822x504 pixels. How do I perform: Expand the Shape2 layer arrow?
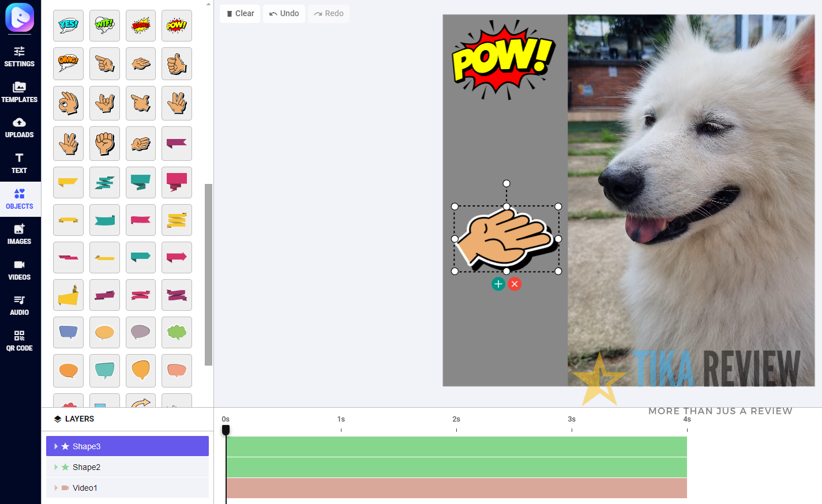pos(56,467)
